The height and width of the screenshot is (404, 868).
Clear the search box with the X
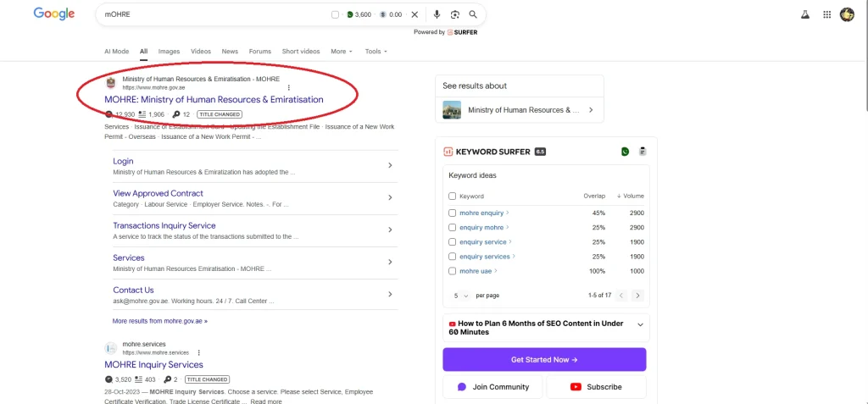415,14
